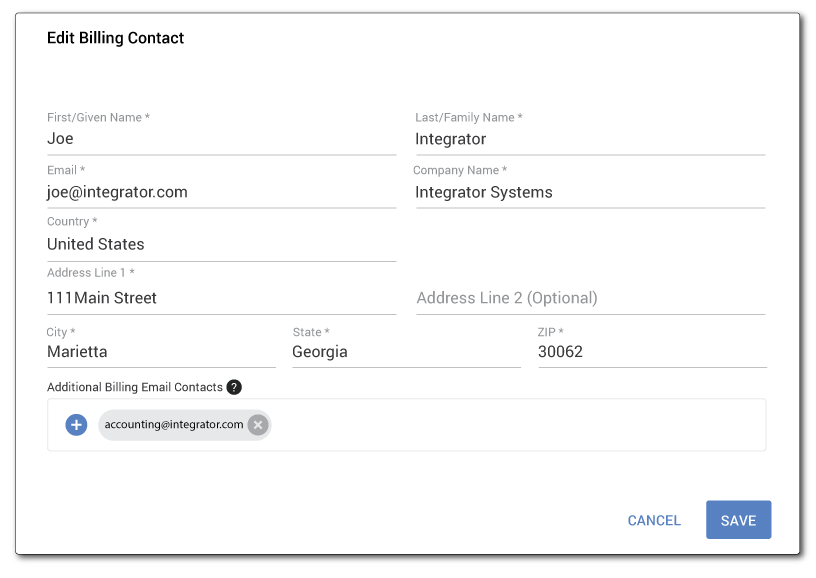Click the City field containing Marietta
The width and height of the screenshot is (816, 578).
(160, 352)
